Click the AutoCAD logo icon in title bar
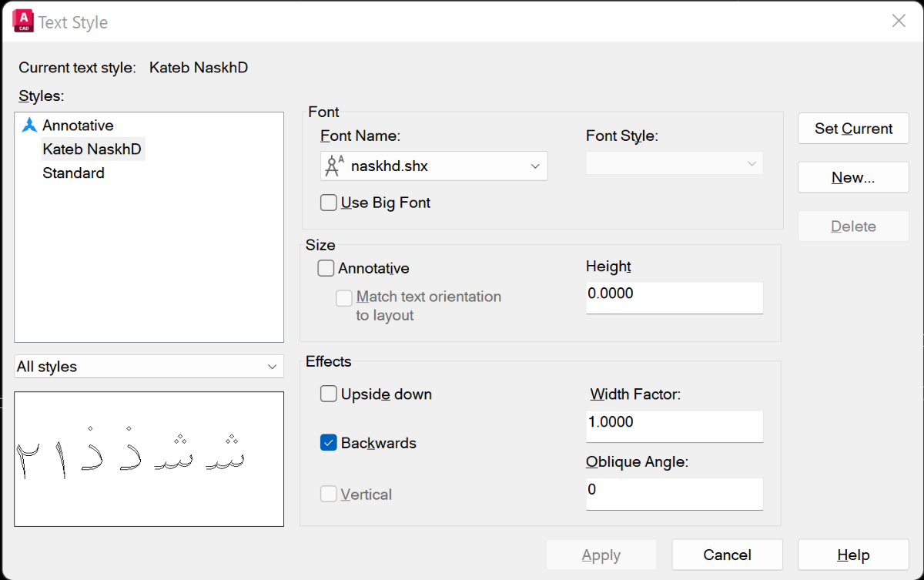The height and width of the screenshot is (580, 924). pos(23,22)
